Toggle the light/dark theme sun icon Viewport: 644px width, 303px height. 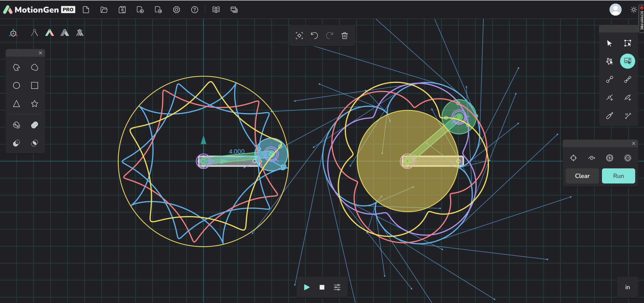coord(633,10)
